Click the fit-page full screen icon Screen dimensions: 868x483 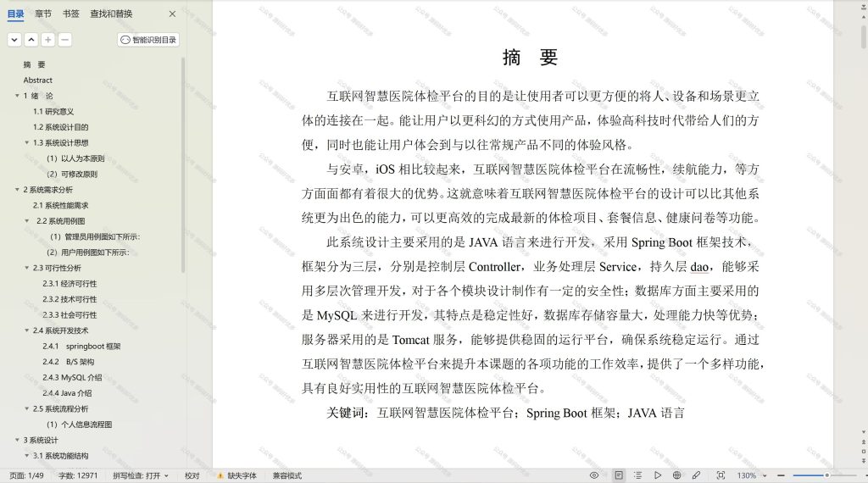pyautogui.click(x=721, y=475)
